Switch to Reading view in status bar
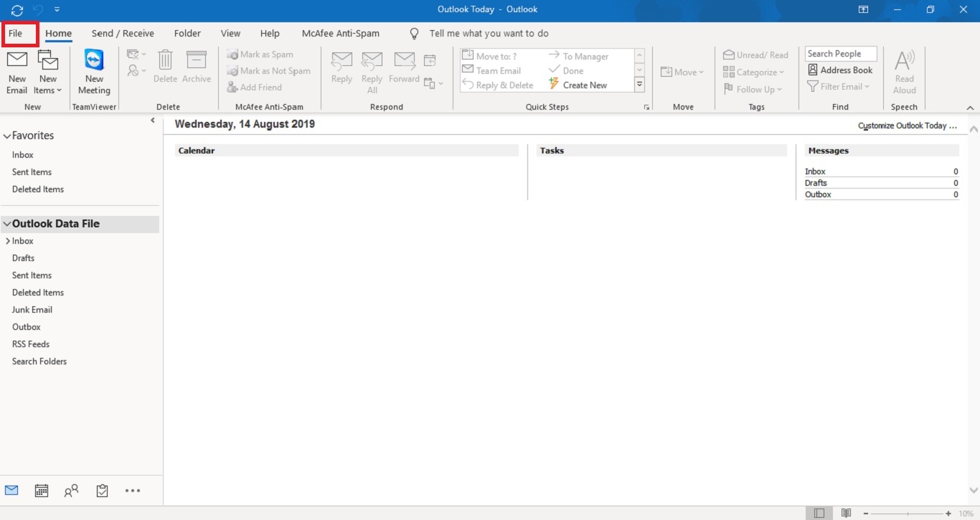 tap(847, 514)
